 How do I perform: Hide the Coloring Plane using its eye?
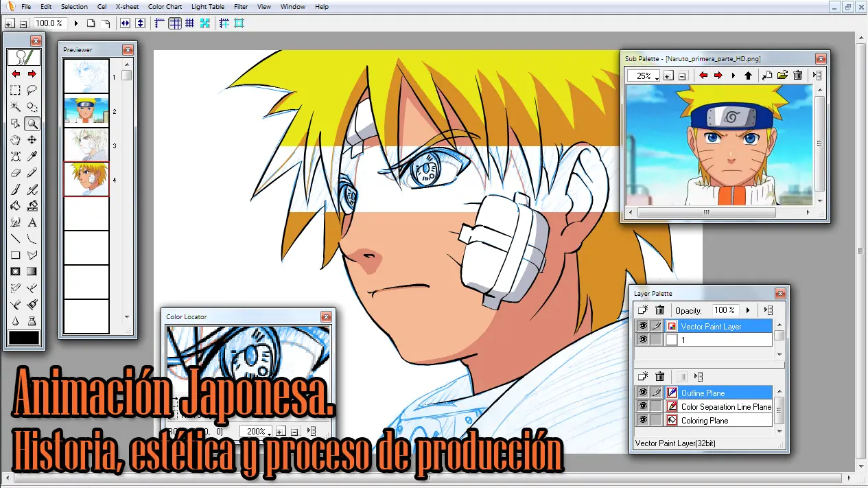643,420
